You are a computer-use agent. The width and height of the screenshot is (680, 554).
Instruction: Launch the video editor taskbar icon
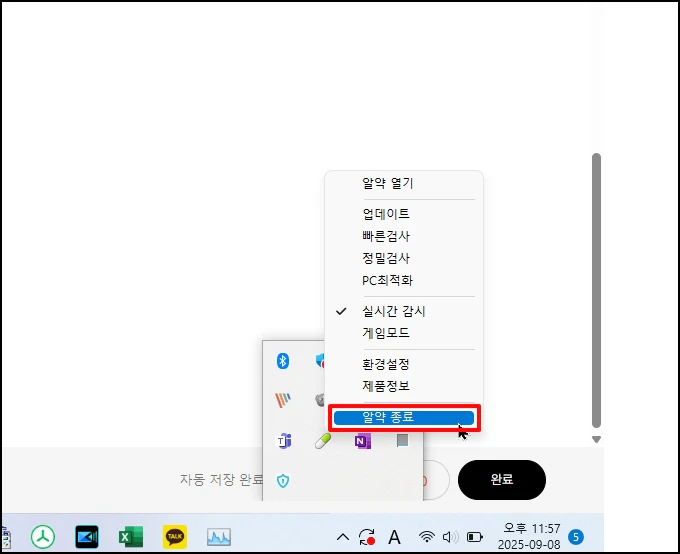pos(87,537)
